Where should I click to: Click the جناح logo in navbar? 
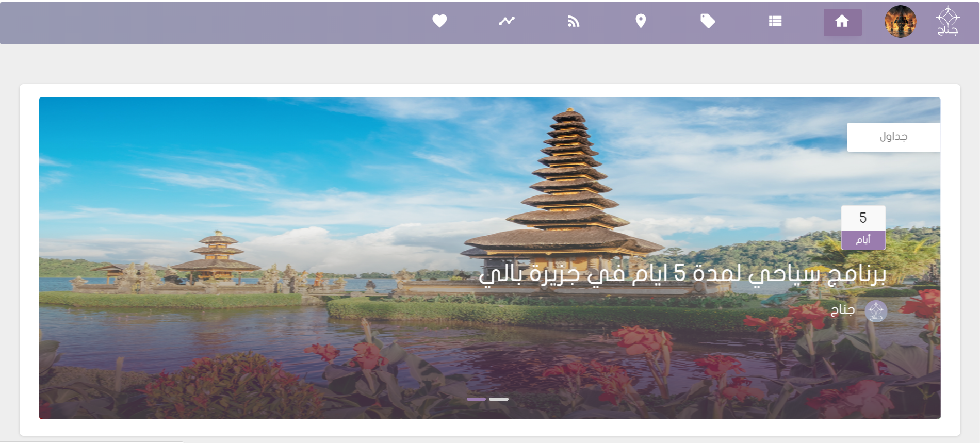tap(948, 21)
